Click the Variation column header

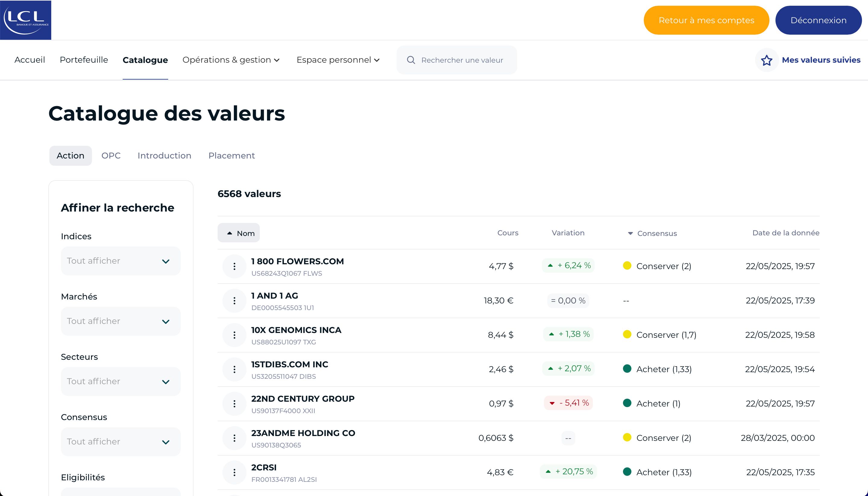pos(568,233)
